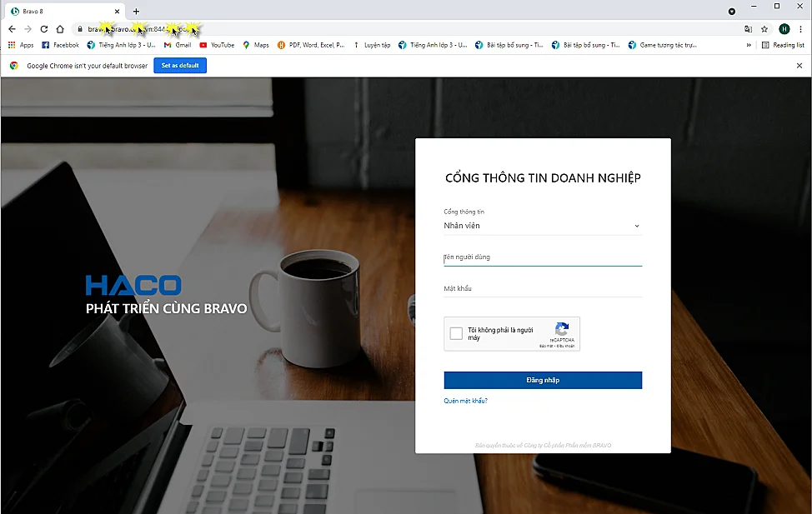Click the padlock site security icon
The height and width of the screenshot is (514, 812).
coord(80,28)
